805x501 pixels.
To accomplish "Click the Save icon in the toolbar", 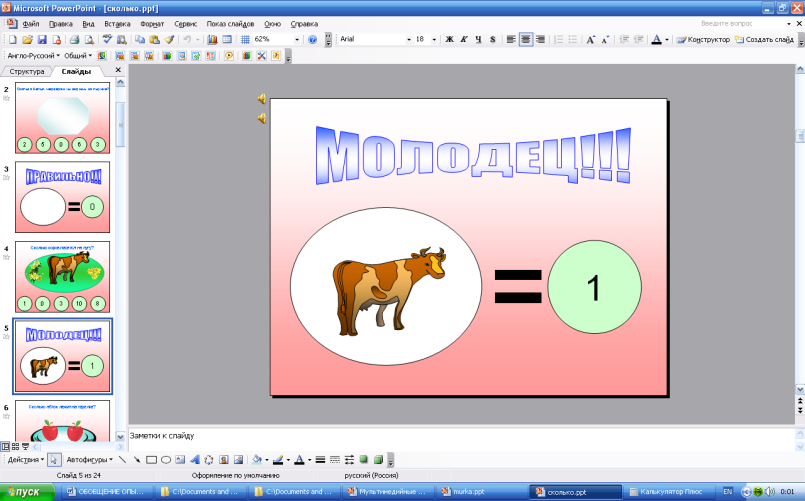I will (x=42, y=39).
